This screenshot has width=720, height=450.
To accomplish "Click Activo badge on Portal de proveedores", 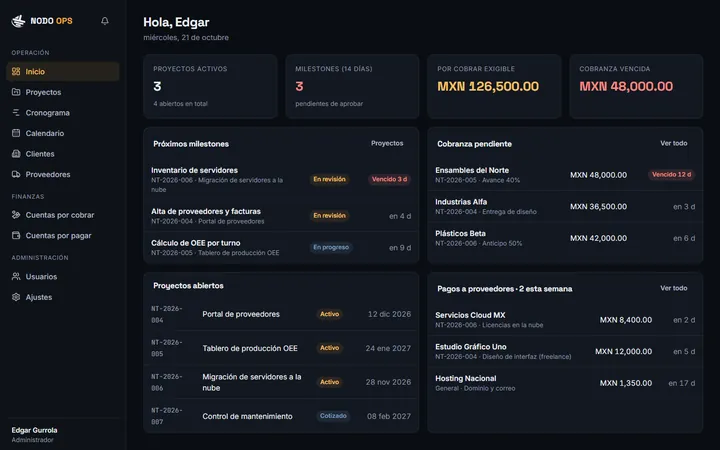I will pyautogui.click(x=329, y=314).
